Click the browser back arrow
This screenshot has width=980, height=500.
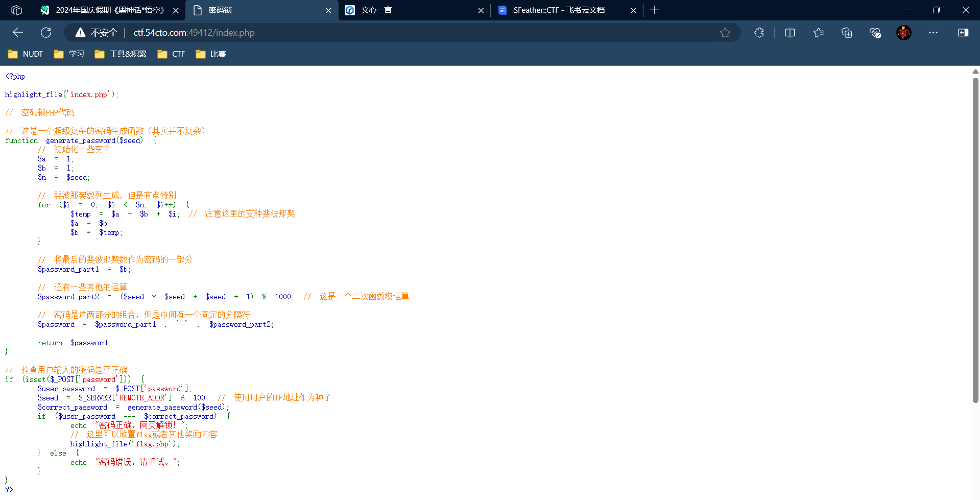click(18, 33)
